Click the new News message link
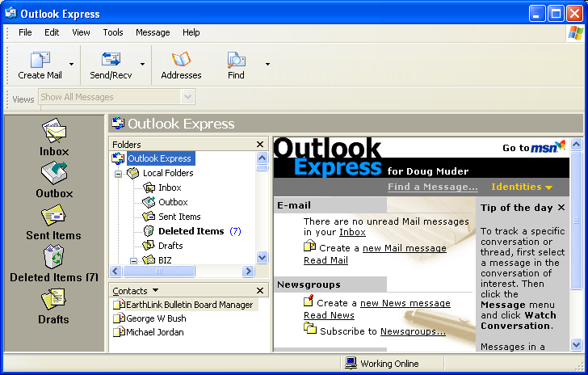This screenshot has width=588, height=375. pyautogui.click(x=405, y=303)
